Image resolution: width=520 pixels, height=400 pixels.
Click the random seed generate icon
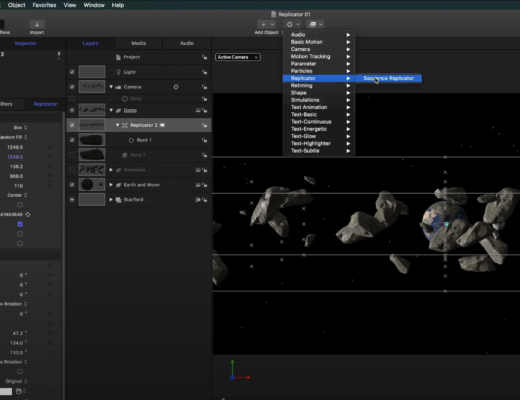(28, 214)
